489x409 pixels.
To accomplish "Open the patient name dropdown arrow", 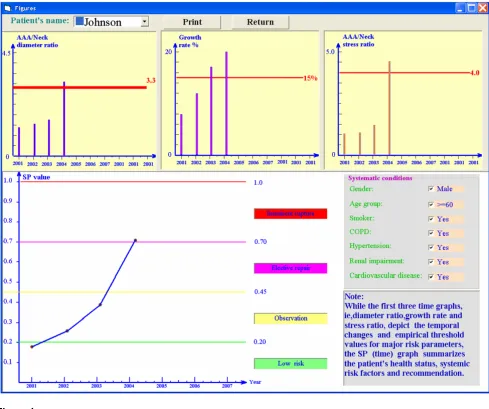I will [144, 22].
